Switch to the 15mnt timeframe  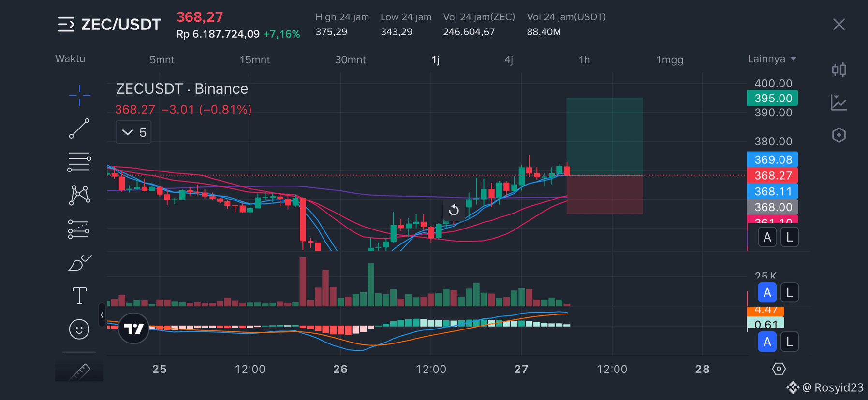(255, 60)
